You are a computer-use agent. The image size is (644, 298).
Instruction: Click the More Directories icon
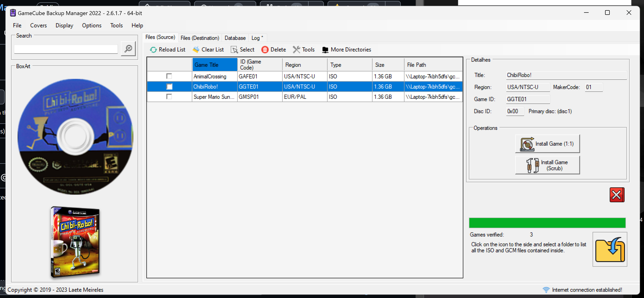(325, 50)
